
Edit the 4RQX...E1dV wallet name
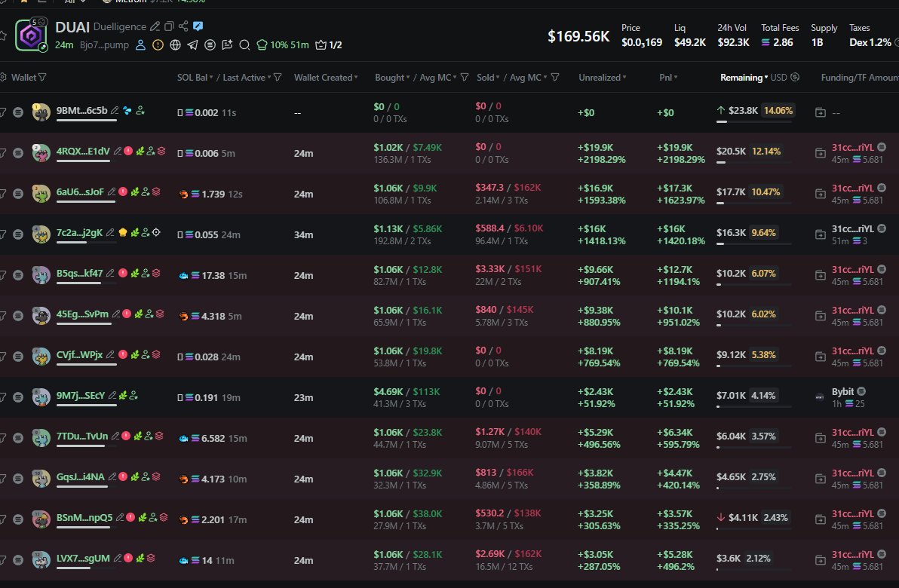point(116,151)
